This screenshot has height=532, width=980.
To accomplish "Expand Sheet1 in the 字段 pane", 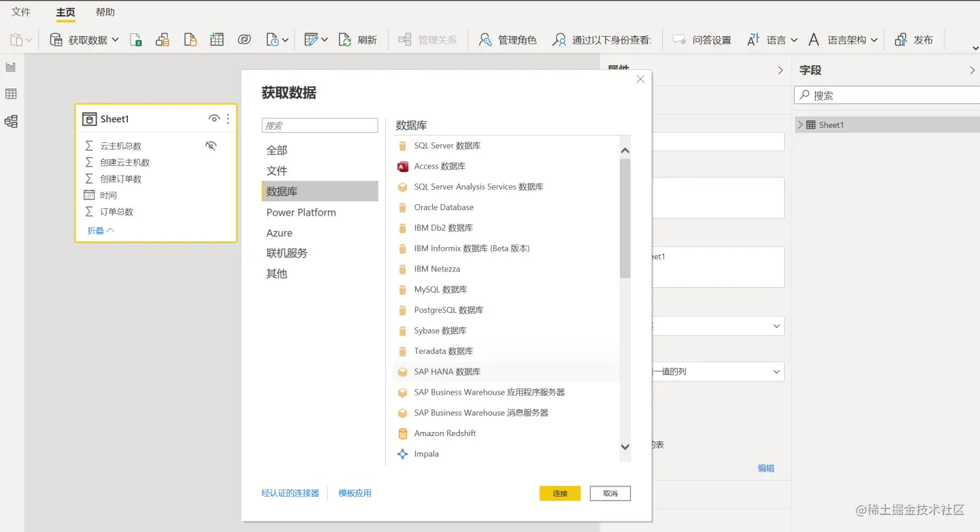I will coord(800,124).
